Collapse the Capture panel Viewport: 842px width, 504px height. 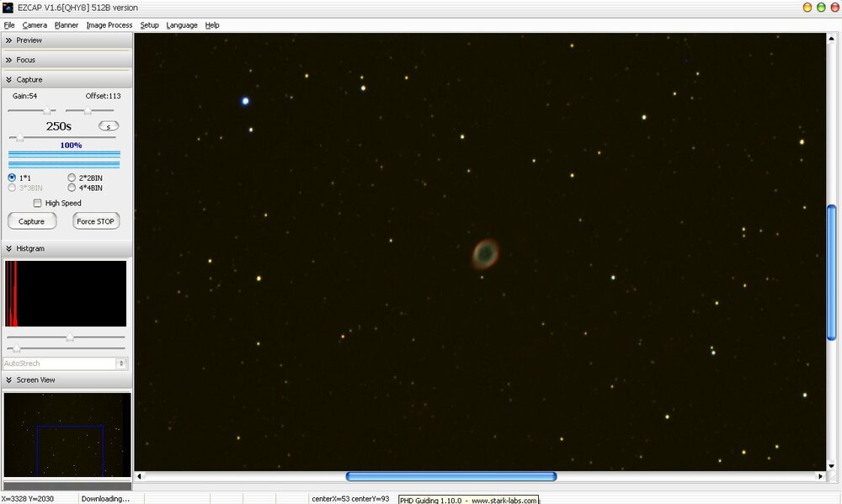(29, 79)
